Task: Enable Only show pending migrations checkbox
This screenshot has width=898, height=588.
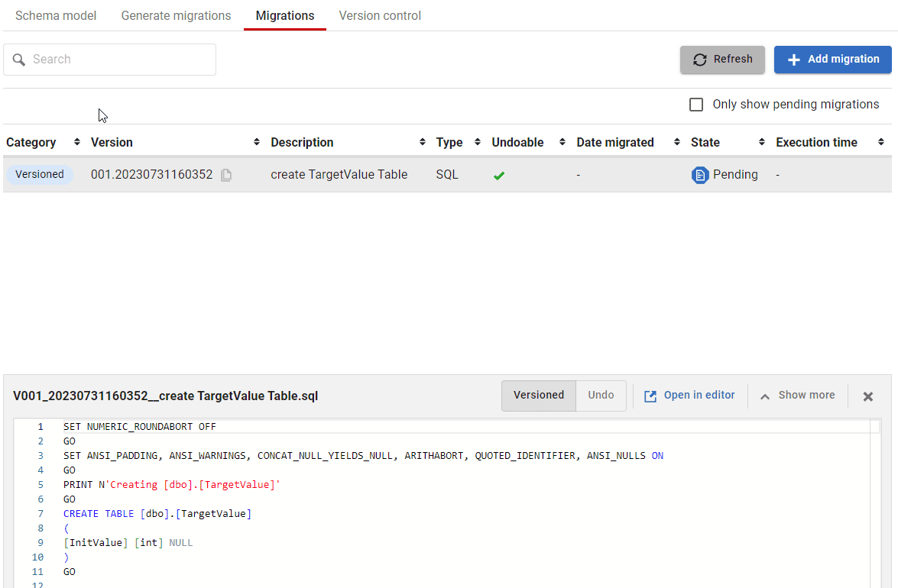Action: click(696, 105)
